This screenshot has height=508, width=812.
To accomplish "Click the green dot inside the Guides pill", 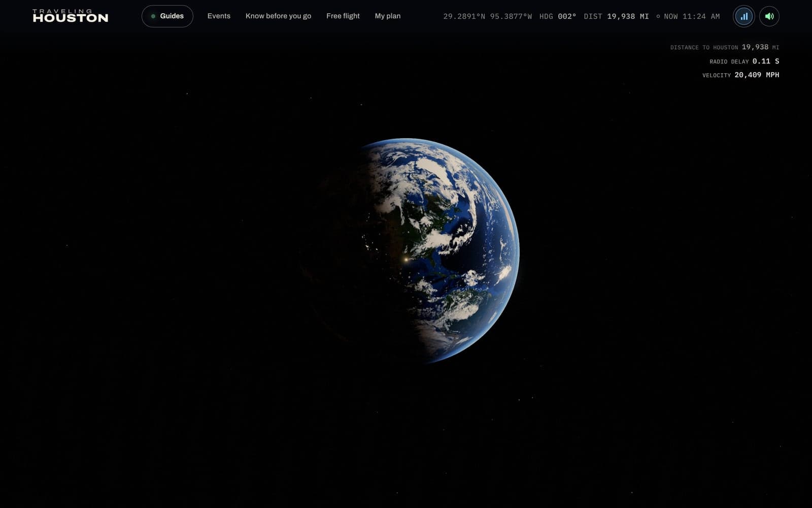I will 153,16.
